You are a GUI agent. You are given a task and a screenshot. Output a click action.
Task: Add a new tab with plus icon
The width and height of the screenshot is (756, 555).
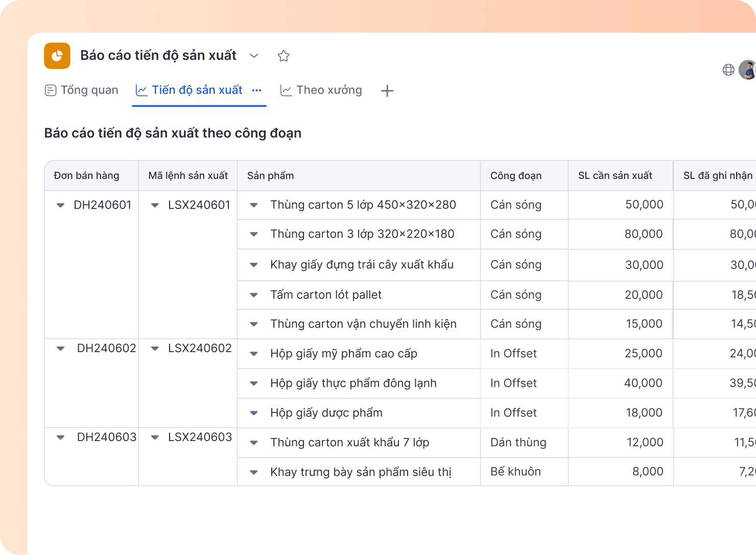pos(387,91)
